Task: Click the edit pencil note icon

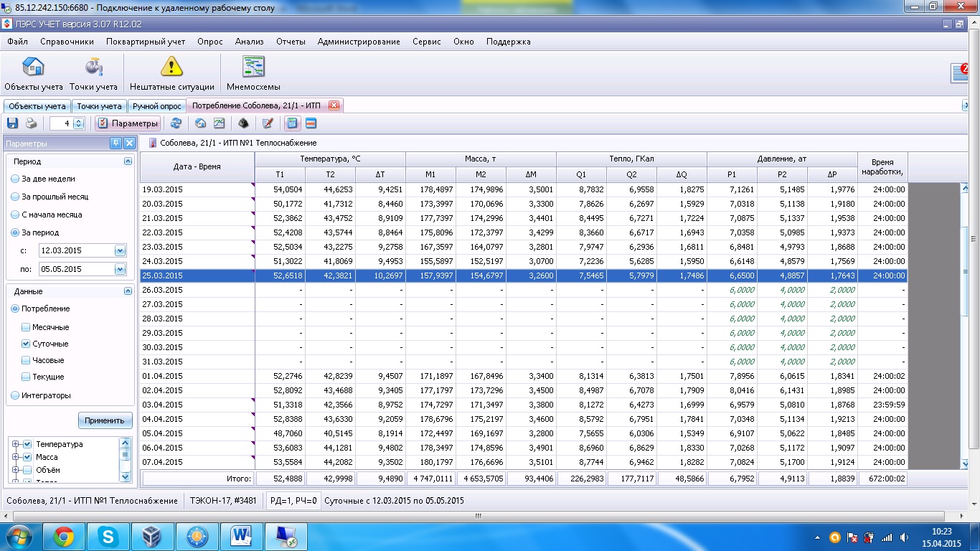Action: [x=268, y=123]
